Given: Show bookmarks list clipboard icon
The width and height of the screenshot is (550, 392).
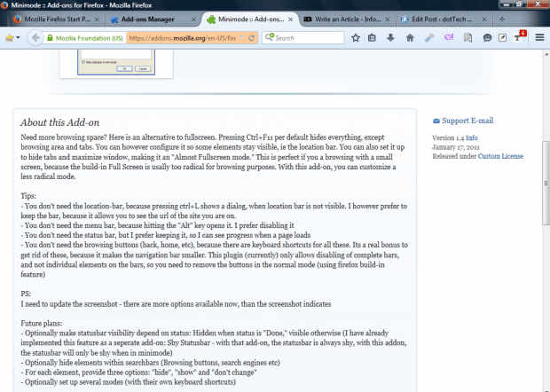Looking at the screenshot, I should (x=373, y=37).
